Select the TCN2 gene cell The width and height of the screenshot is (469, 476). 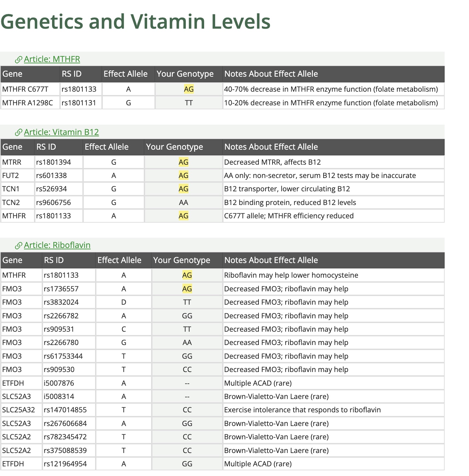click(x=18, y=202)
